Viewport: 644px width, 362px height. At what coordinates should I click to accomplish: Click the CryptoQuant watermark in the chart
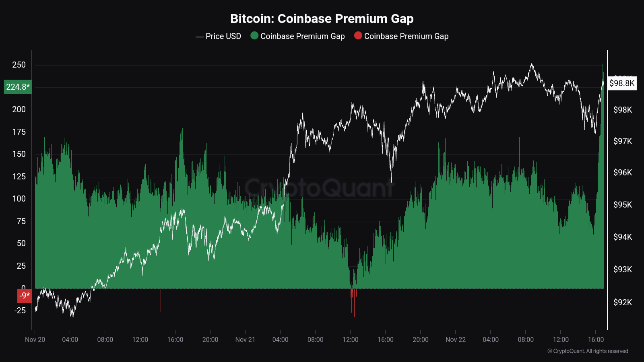pyautogui.click(x=319, y=188)
